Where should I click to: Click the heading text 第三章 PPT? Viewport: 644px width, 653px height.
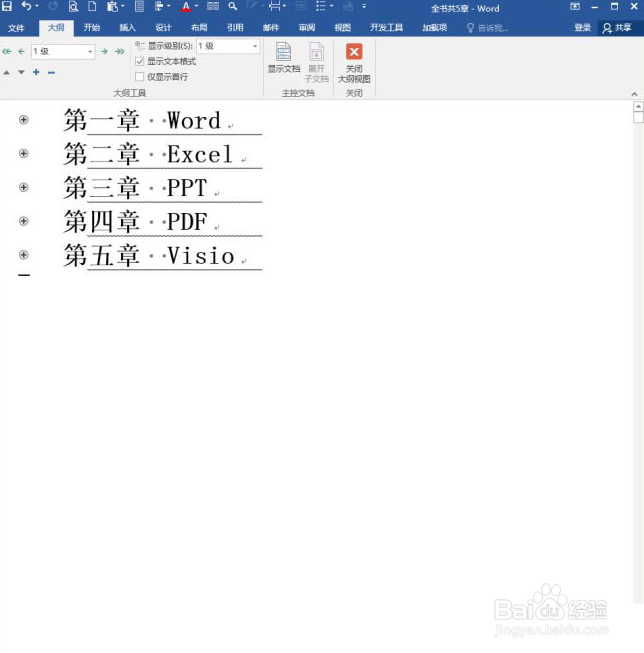point(135,188)
